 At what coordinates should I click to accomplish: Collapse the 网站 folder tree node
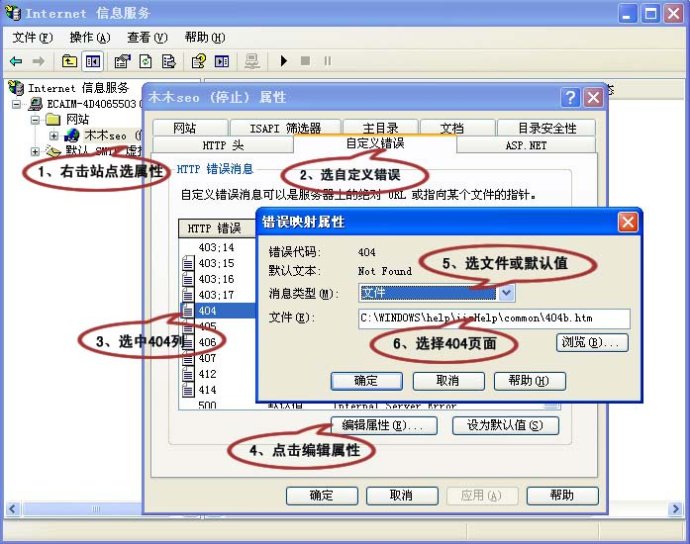tap(37, 120)
